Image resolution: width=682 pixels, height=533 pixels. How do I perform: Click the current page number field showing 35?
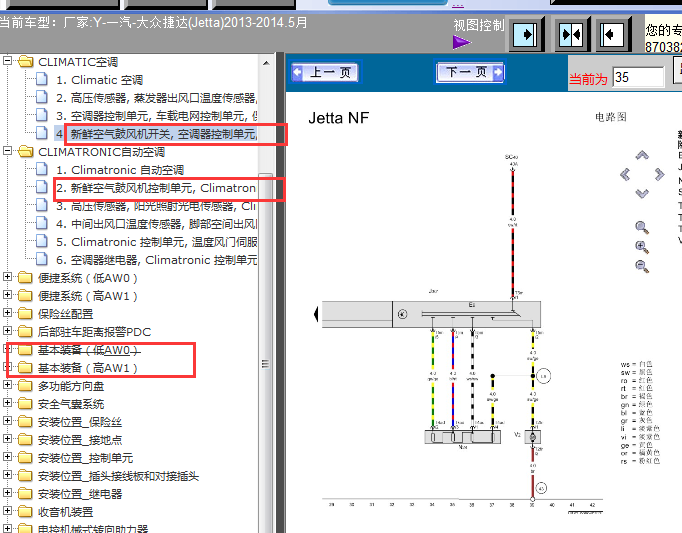(638, 77)
